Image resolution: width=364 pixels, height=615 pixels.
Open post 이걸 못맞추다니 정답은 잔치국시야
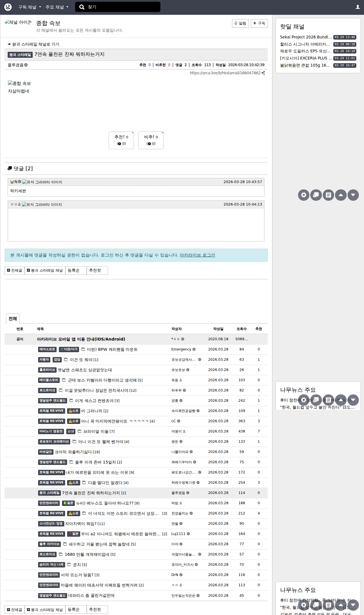pos(97,390)
